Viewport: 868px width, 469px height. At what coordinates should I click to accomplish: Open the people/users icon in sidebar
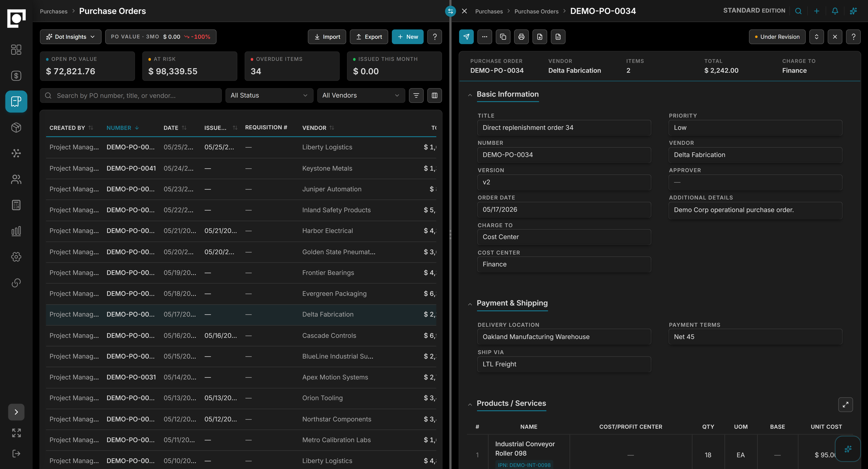[16, 179]
